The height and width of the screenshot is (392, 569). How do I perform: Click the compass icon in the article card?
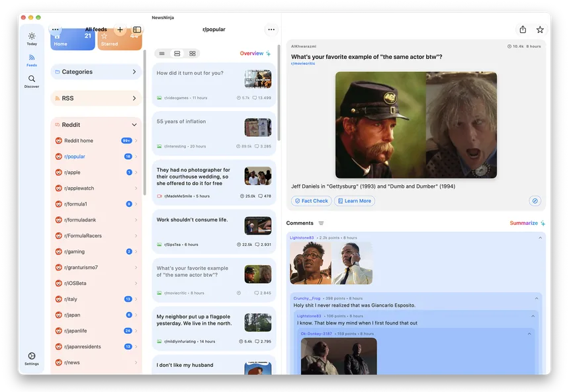pos(535,201)
